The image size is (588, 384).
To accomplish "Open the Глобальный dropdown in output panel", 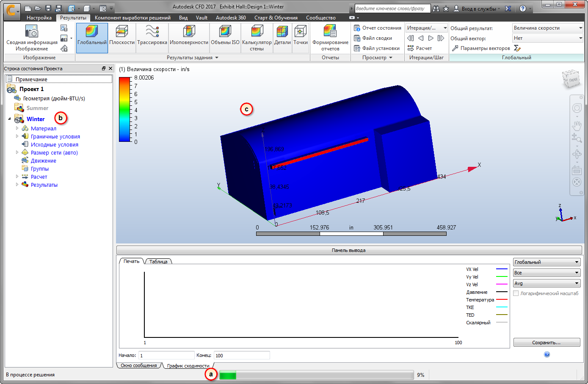I will pyautogui.click(x=547, y=262).
